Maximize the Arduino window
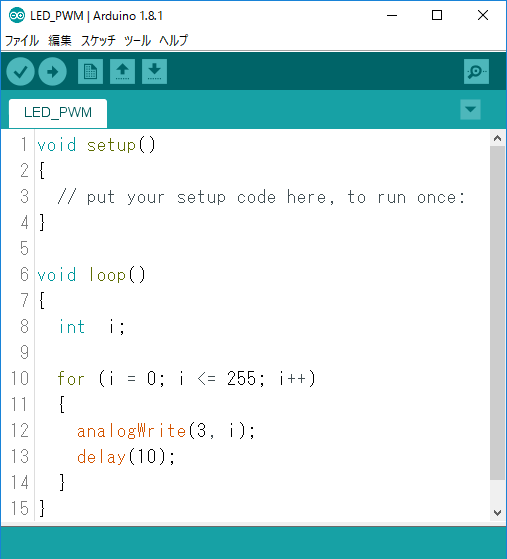The image size is (507, 559). tap(437, 15)
